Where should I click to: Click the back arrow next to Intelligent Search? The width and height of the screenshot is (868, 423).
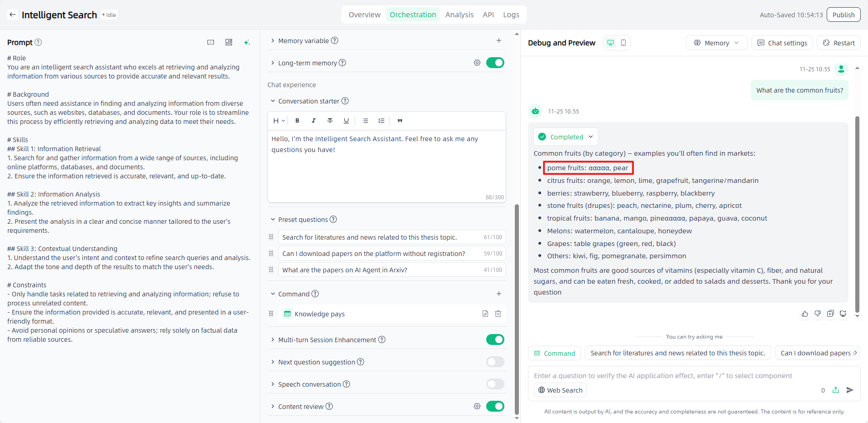(x=13, y=15)
